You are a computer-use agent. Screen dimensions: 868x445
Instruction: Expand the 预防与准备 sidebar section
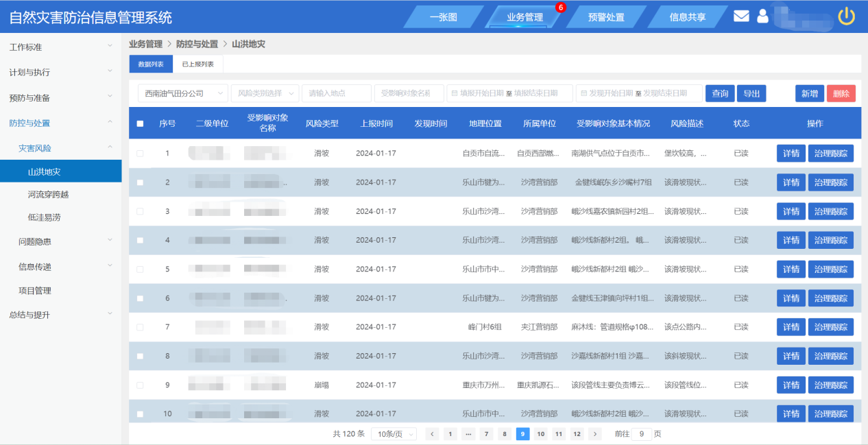60,98
